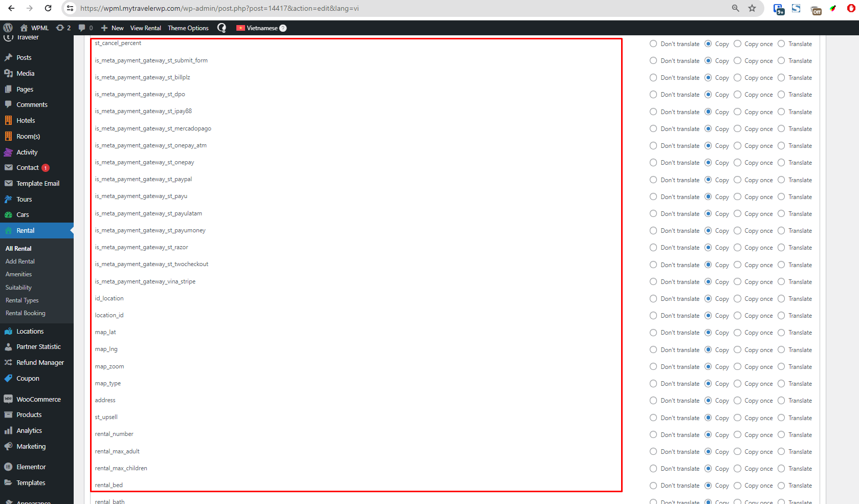
Task: Open Templates in the sidebar
Action: tap(31, 483)
